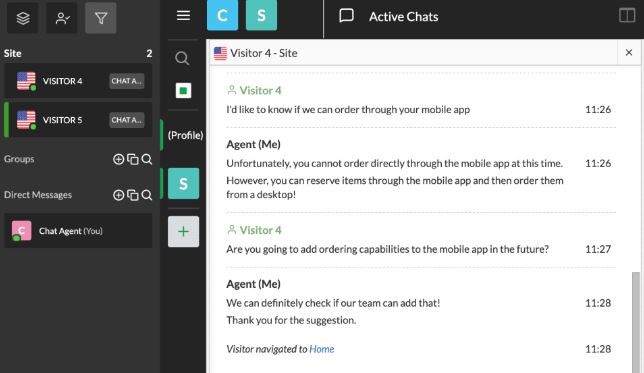The height and width of the screenshot is (373, 644).
Task: Click the Groups section label
Action: [x=19, y=159]
